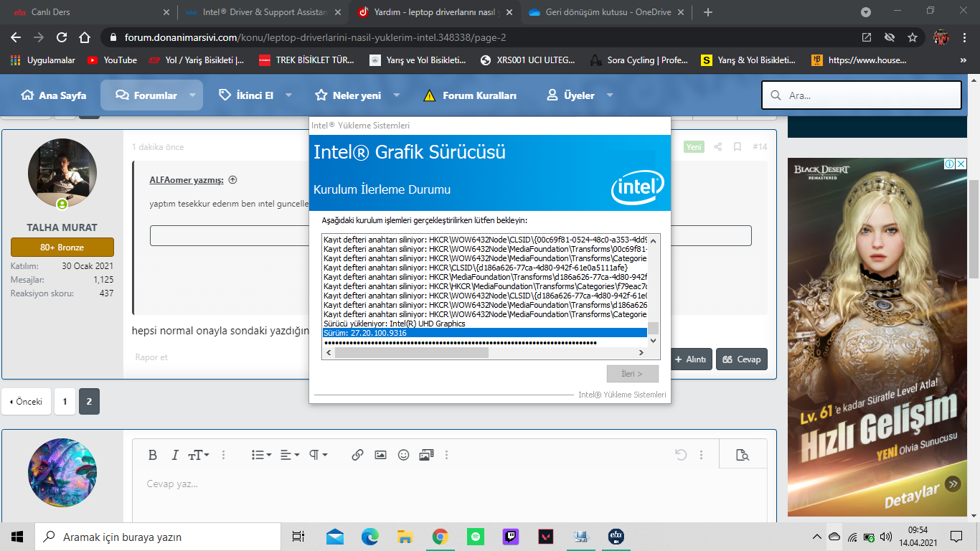Preview the reply with the magnifier page icon
This screenshot has width=980, height=551.
pos(743,455)
